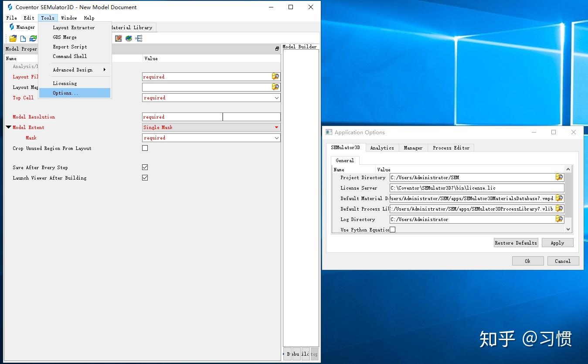
Task: Enable Crop Unused Region From Layout
Action: 145,148
